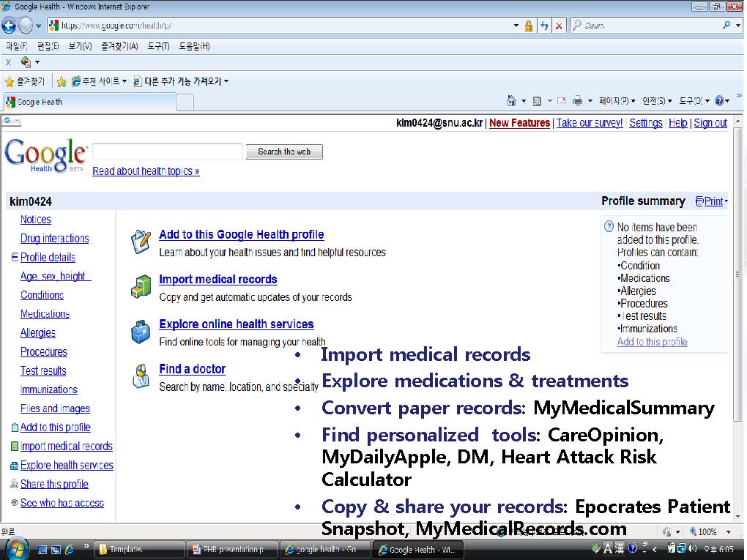The height and width of the screenshot is (560, 747).
Task: Click the Sign out link
Action: pyautogui.click(x=710, y=123)
